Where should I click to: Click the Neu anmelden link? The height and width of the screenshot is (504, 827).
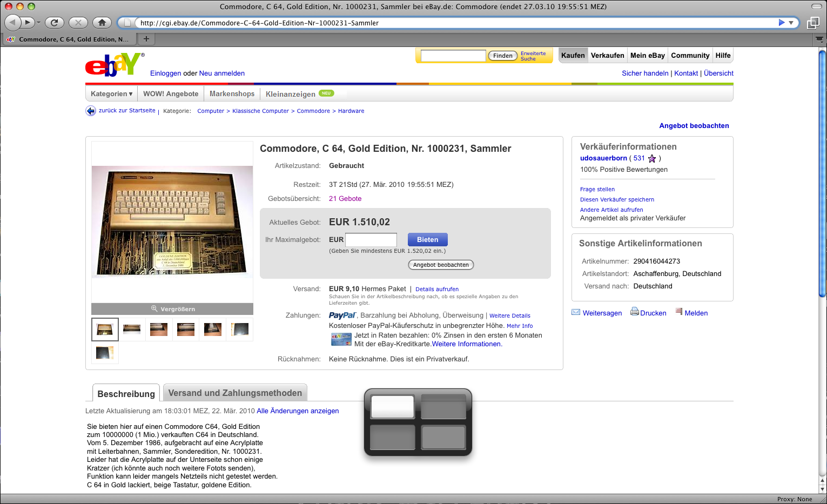coord(221,73)
